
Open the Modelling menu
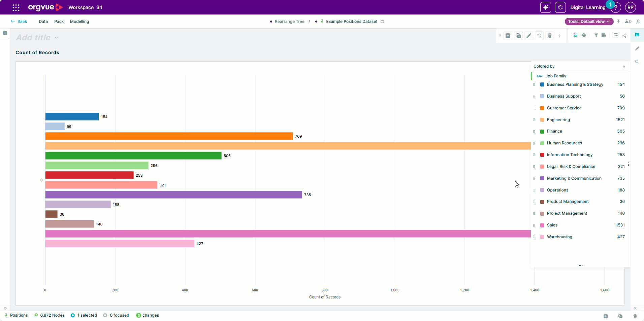point(79,22)
